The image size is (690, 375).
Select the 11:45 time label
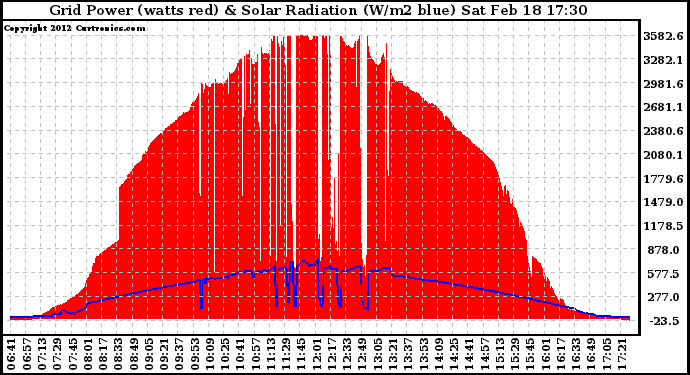click(x=301, y=353)
